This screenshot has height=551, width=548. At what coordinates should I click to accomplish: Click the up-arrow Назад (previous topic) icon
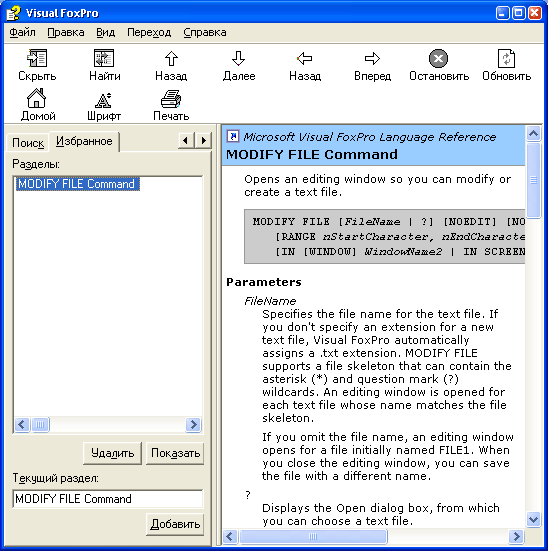(171, 58)
